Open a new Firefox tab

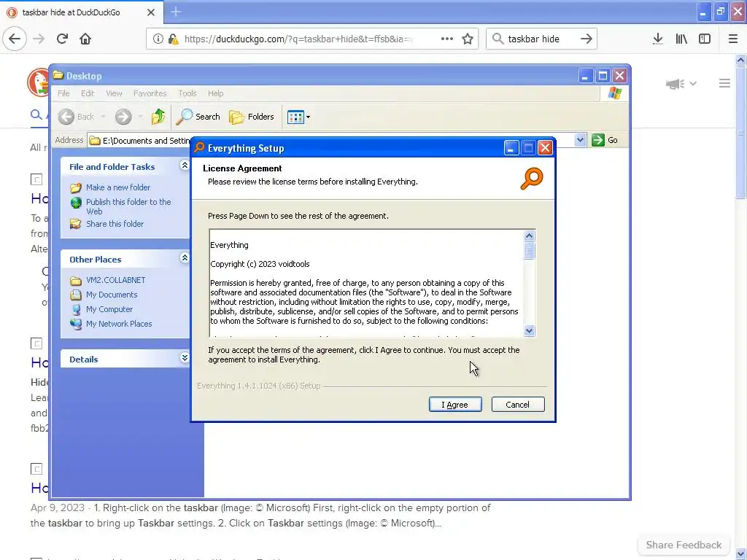click(x=175, y=12)
